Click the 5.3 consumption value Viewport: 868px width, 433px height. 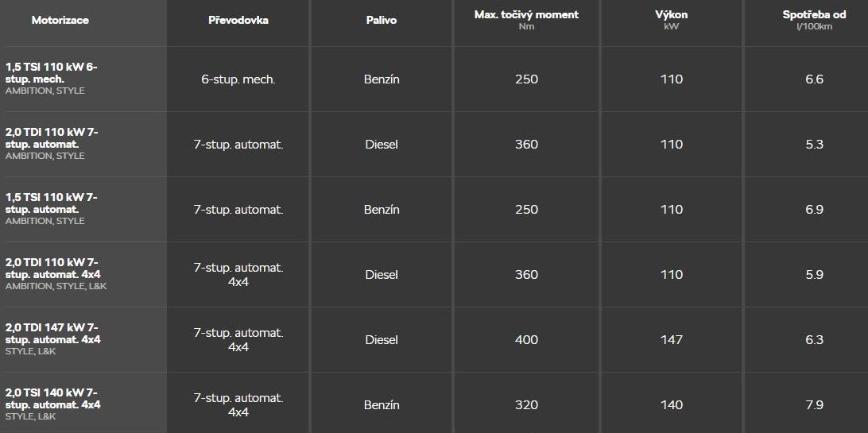pos(814,145)
